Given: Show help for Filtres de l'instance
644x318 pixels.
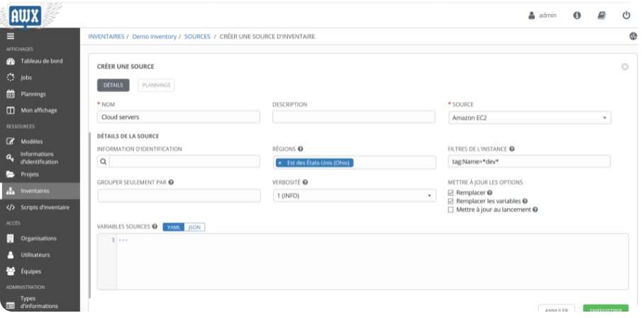Looking at the screenshot, I should click(512, 149).
